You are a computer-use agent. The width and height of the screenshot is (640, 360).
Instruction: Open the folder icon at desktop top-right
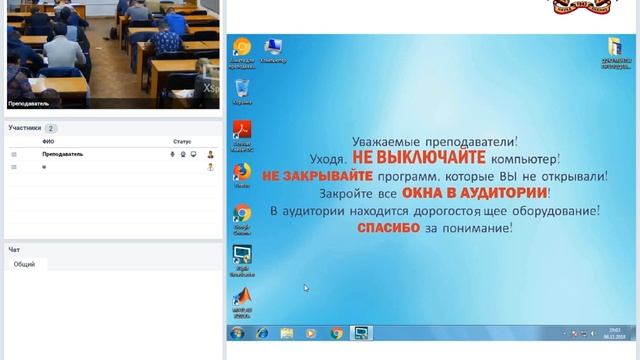616,53
